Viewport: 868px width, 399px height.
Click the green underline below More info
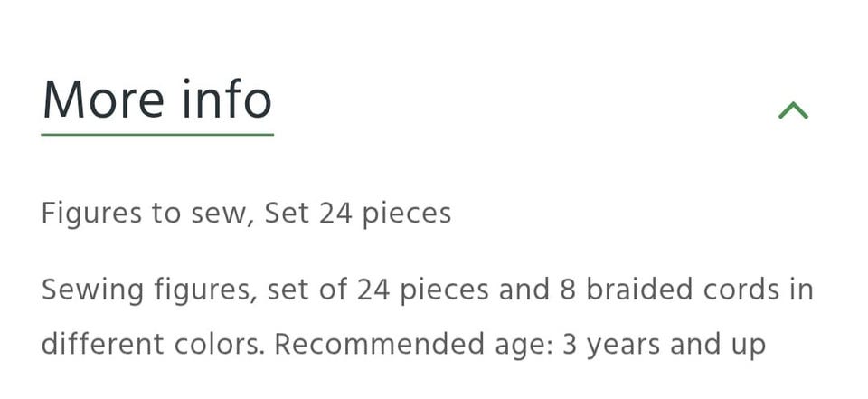coord(156,135)
